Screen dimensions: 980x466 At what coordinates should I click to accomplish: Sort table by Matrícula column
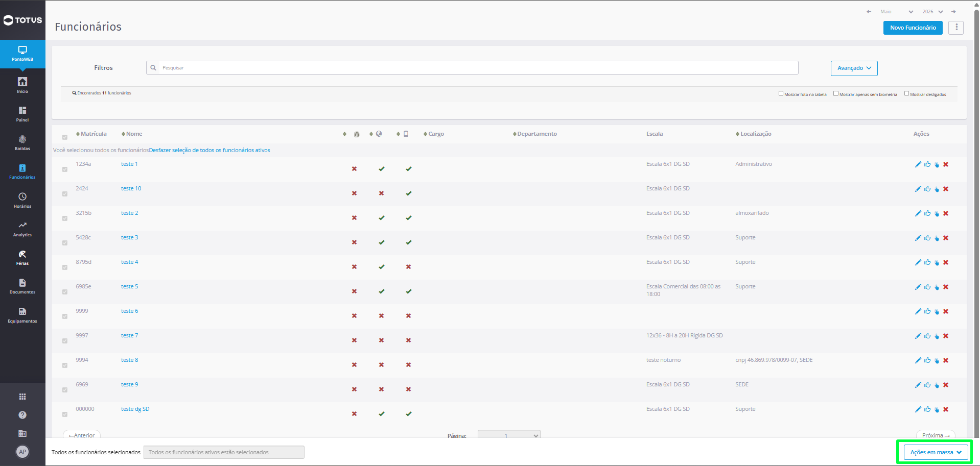click(91, 134)
